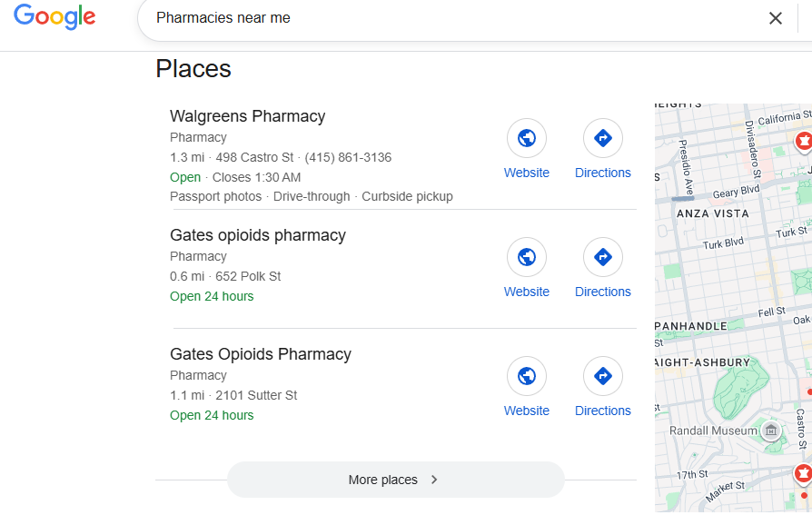
Task: Expand the More places button
Action: click(395, 480)
